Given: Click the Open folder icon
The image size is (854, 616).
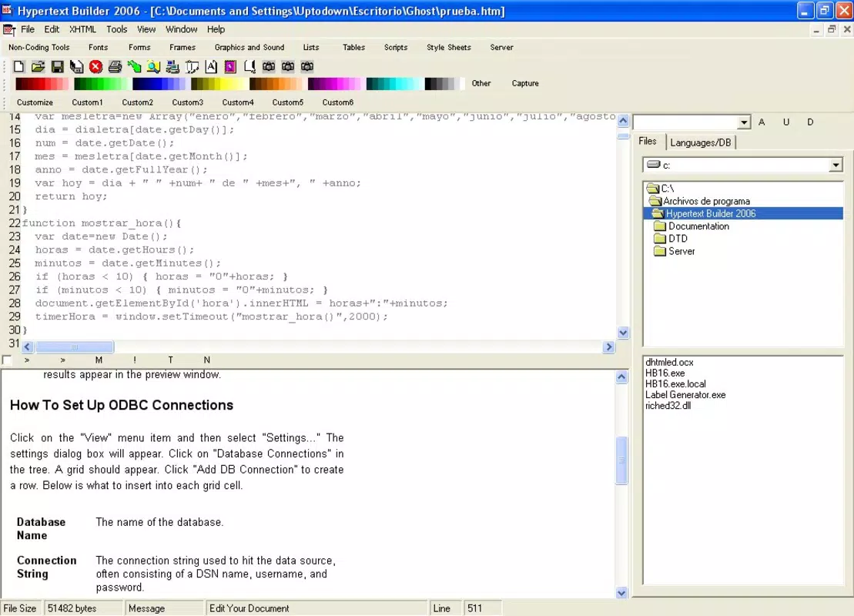Looking at the screenshot, I should point(38,66).
